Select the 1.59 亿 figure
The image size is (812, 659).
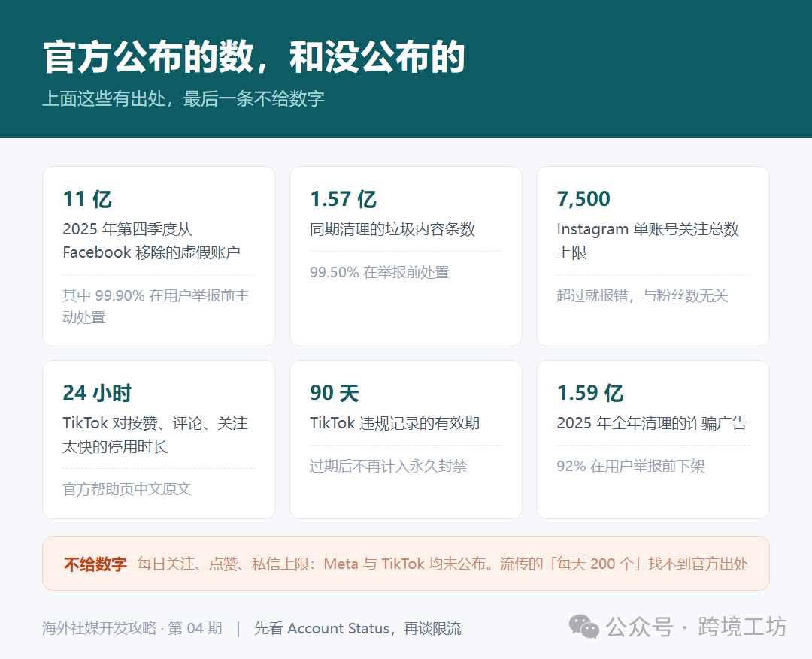point(590,393)
